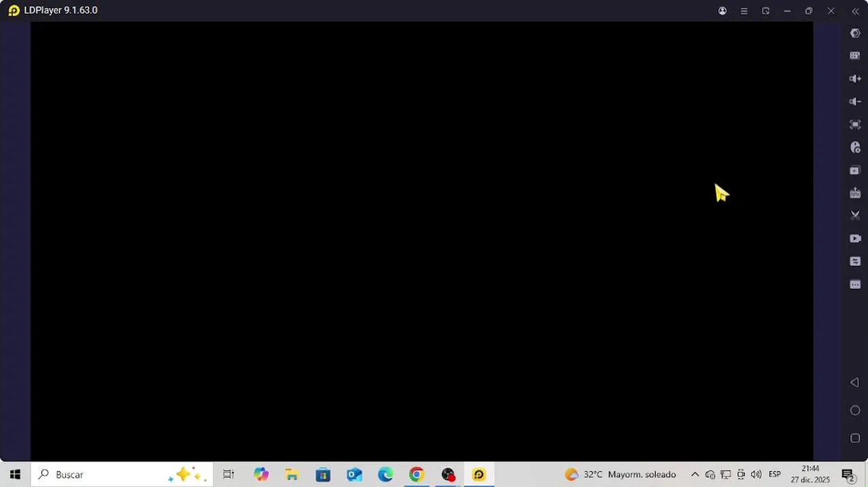Open Task View on the taskbar
868x487 pixels.
[x=228, y=475]
